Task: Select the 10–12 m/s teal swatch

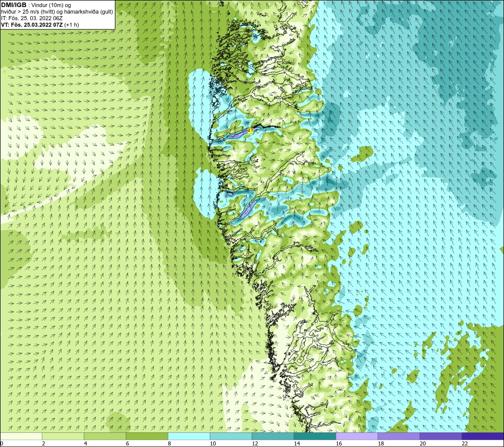Action: [x=231, y=436]
